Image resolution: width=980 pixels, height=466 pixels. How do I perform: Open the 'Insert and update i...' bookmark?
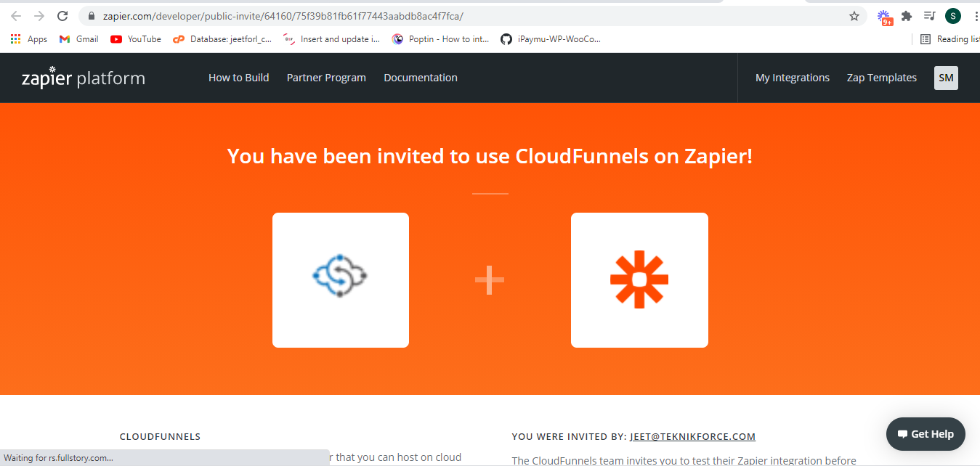332,39
